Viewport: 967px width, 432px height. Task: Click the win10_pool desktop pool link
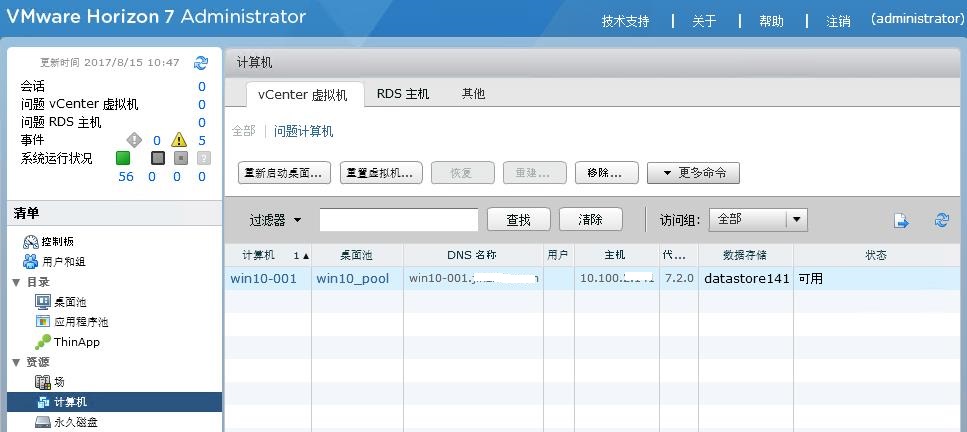[x=353, y=278]
